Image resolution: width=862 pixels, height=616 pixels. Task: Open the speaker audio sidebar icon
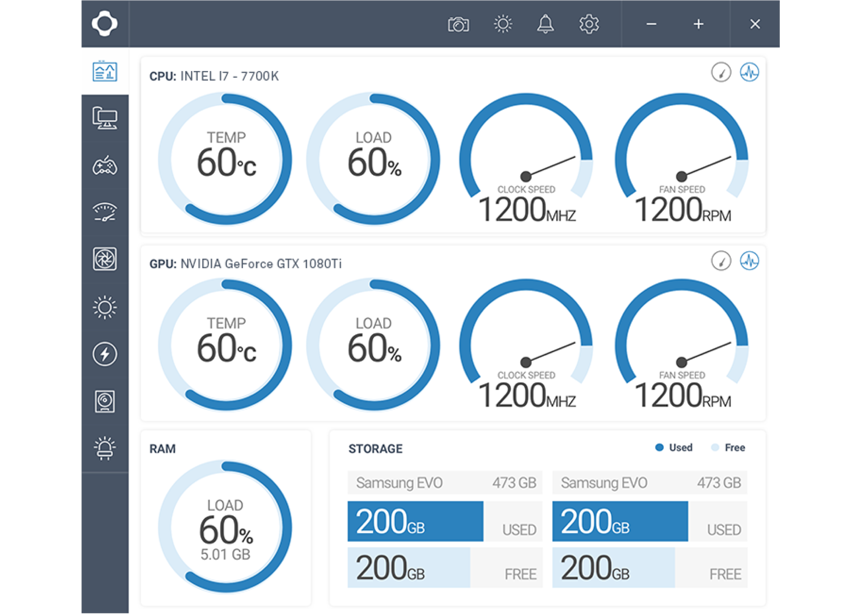click(105, 401)
